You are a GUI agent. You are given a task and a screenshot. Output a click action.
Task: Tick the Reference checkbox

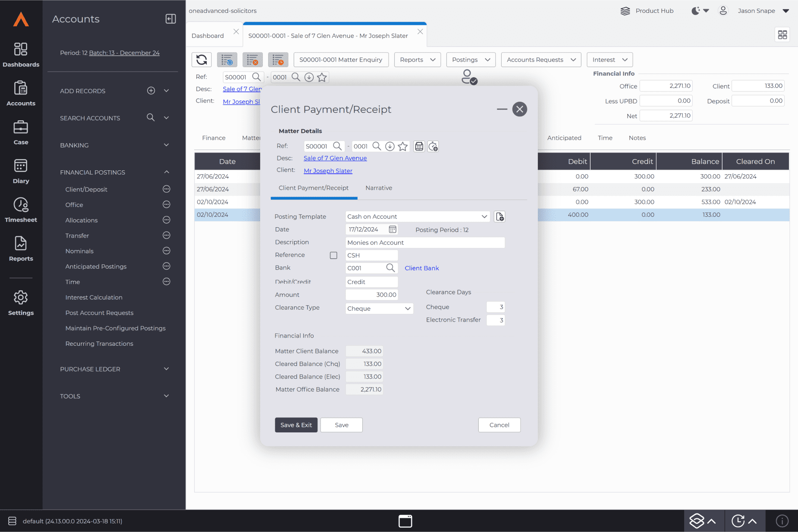click(x=333, y=255)
